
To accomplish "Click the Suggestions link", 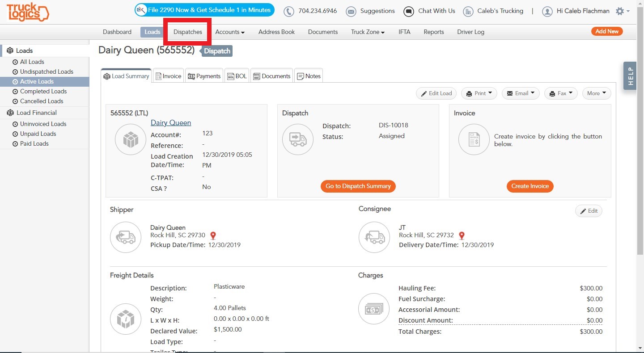I will tap(377, 11).
